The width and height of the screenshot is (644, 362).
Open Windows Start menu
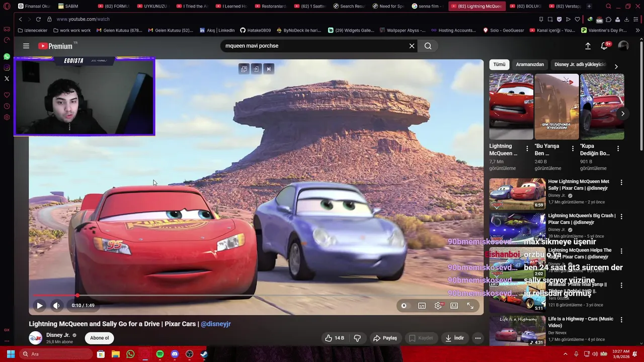[11, 354]
